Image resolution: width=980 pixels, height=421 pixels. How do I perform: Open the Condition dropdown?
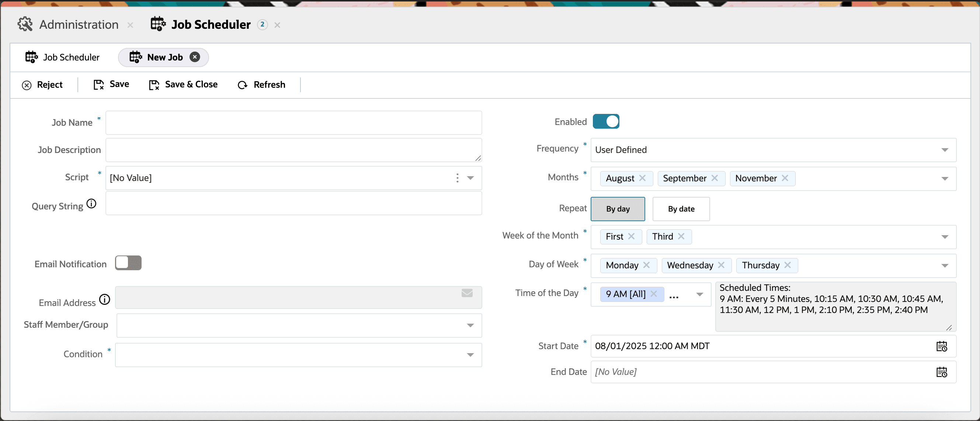coord(470,355)
